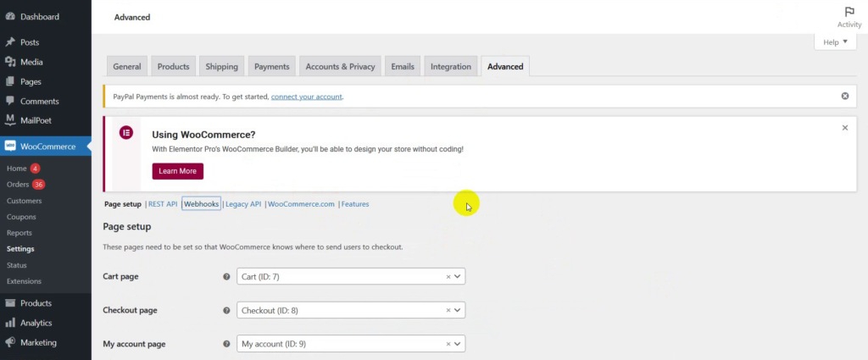Image resolution: width=868 pixels, height=360 pixels.
Task: Open the Status submenu item
Action: (17, 265)
